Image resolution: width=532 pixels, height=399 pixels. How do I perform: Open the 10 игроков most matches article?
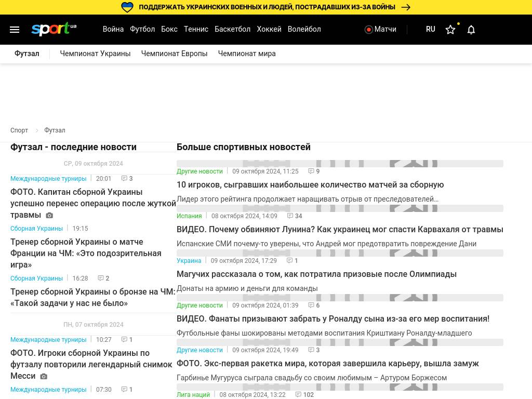point(310,185)
